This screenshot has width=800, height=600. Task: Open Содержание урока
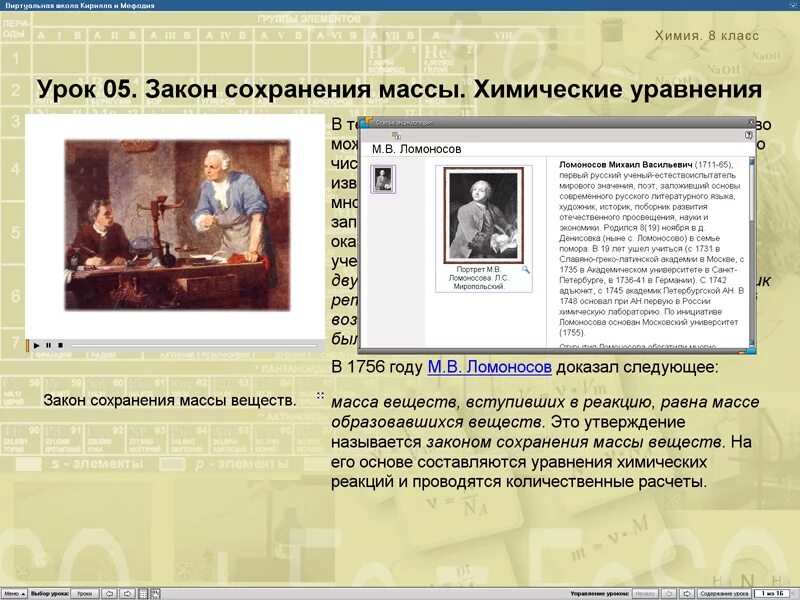pyautogui.click(x=723, y=593)
